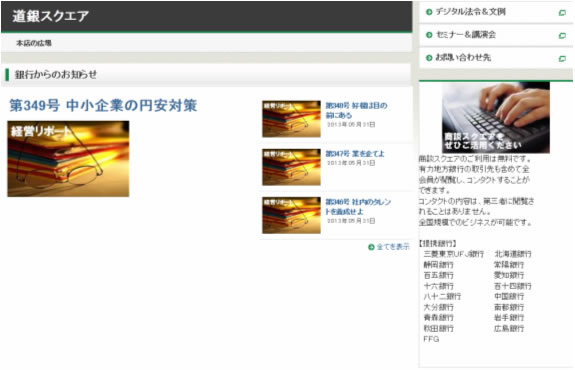Screen dimensions: 575x370
Task: Click the thumbnail beside the 第347号 article
Action: 291,167
